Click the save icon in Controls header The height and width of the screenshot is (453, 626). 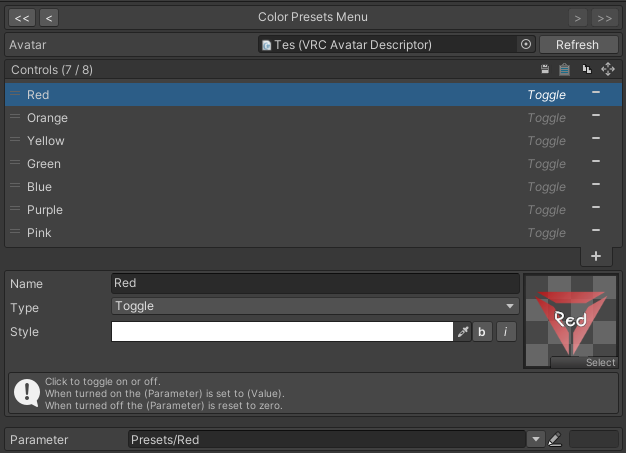(x=545, y=70)
